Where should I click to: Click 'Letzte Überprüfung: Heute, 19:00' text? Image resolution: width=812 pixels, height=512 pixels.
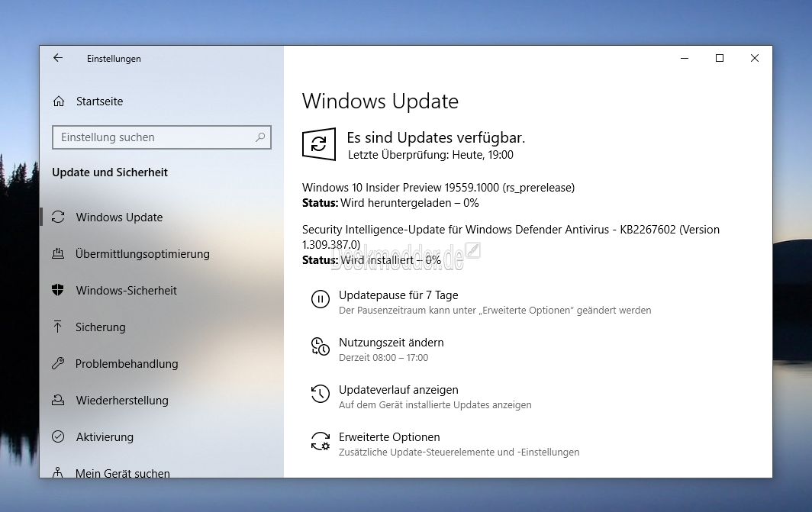coord(430,155)
